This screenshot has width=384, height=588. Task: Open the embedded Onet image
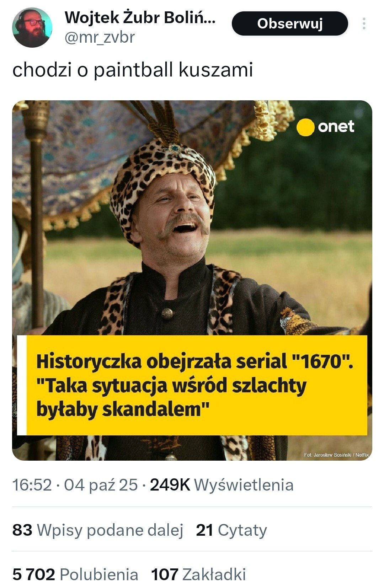point(192,280)
